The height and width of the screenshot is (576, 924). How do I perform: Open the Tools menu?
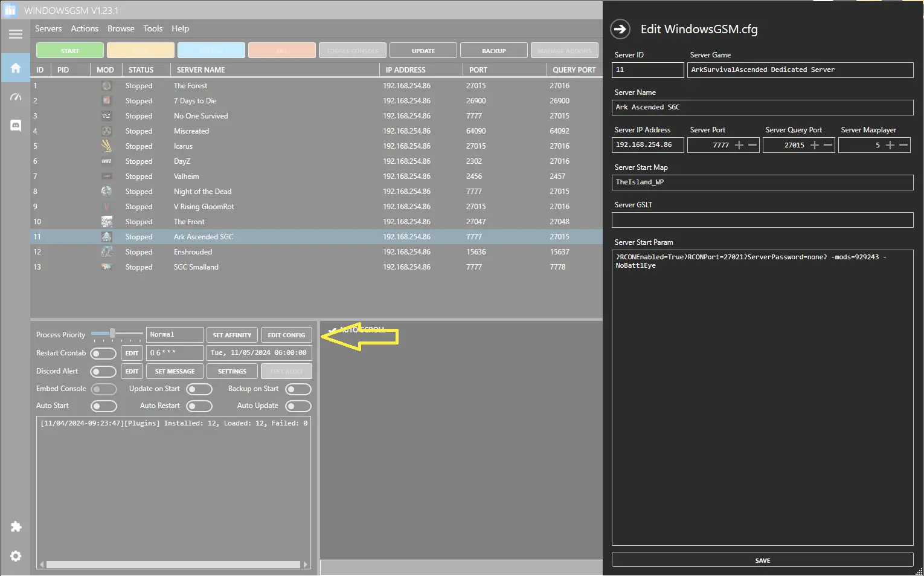tap(153, 28)
